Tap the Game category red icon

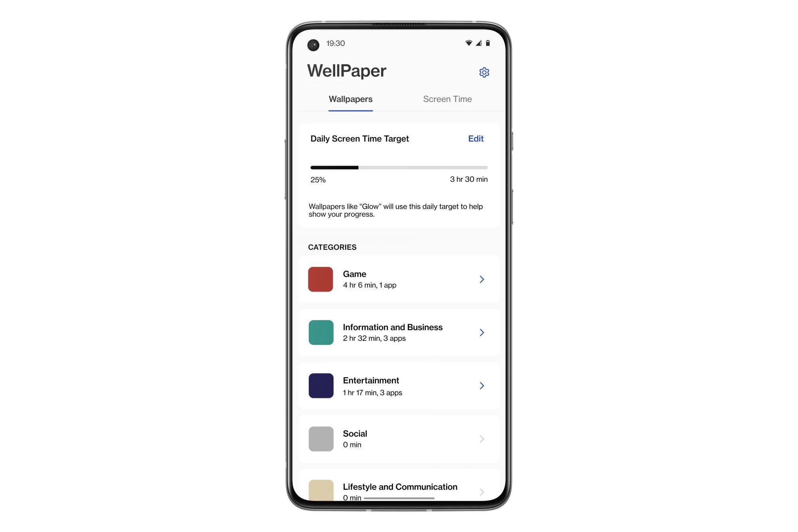click(x=320, y=279)
